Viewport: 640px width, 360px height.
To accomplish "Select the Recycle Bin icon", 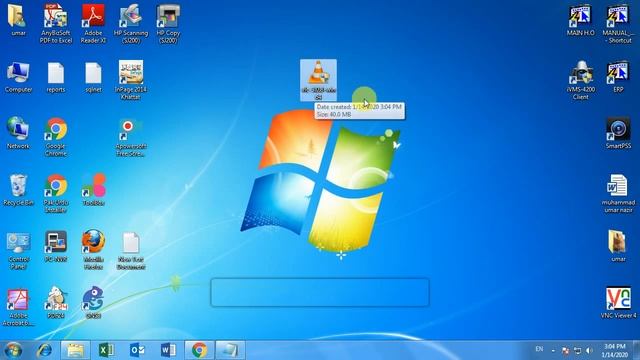I will (18, 190).
